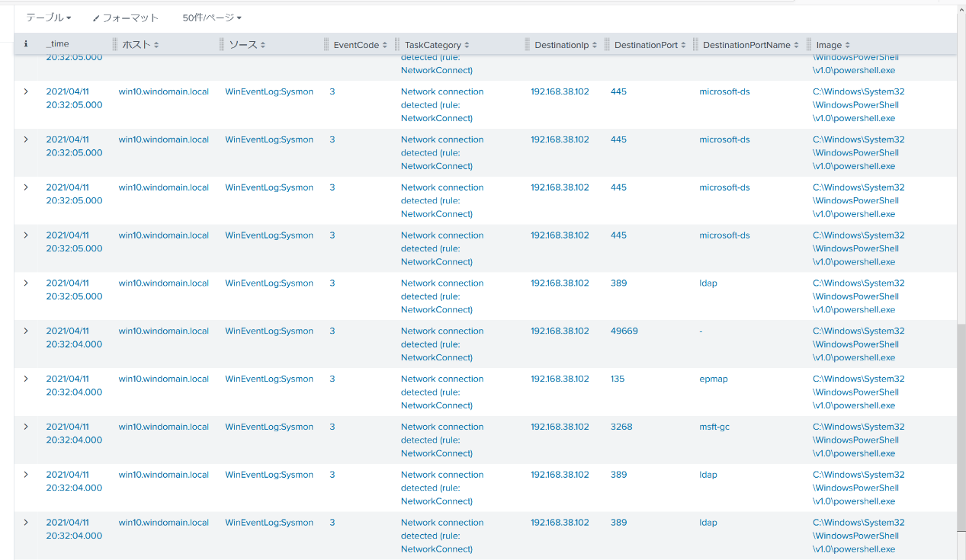Click the epmap destination port name

[x=713, y=379]
